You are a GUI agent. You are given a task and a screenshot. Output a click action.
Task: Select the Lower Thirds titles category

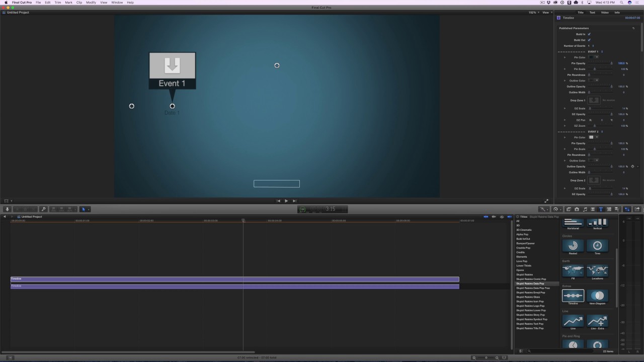[x=523, y=265]
